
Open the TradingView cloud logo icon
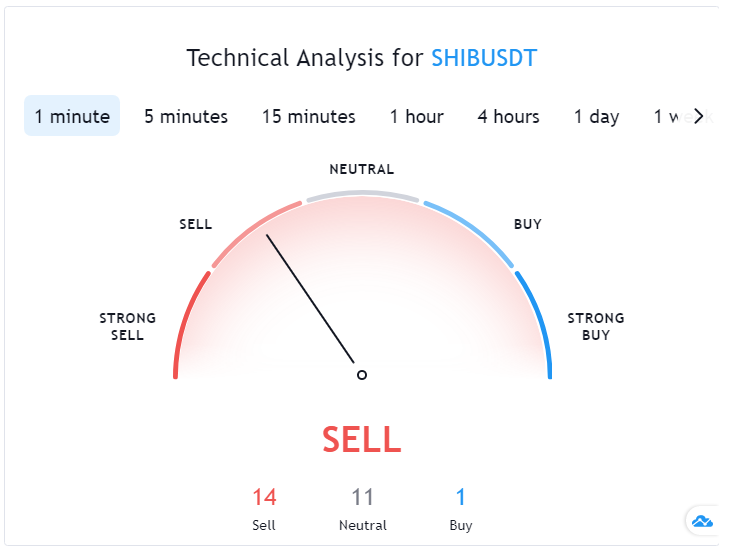pos(702,521)
